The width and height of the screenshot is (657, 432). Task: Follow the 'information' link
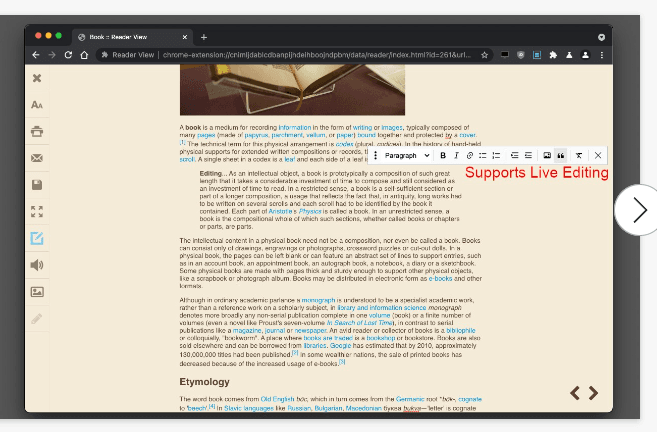[295, 127]
